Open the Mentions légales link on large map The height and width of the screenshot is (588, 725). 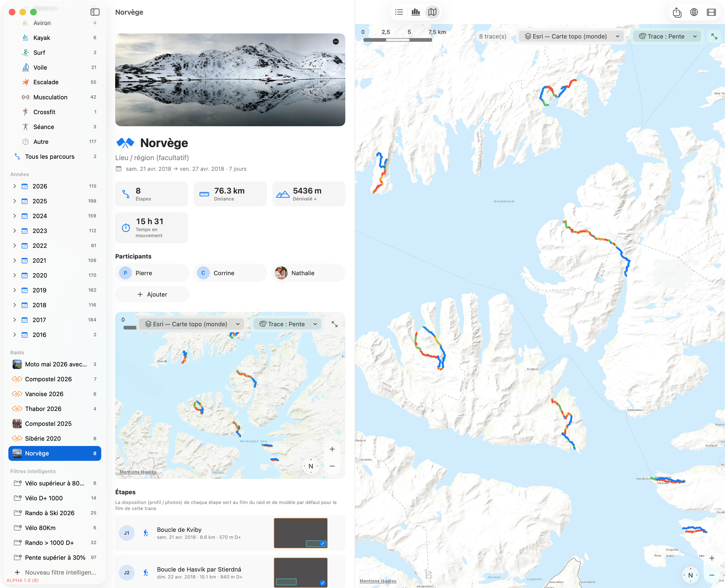pos(378,581)
